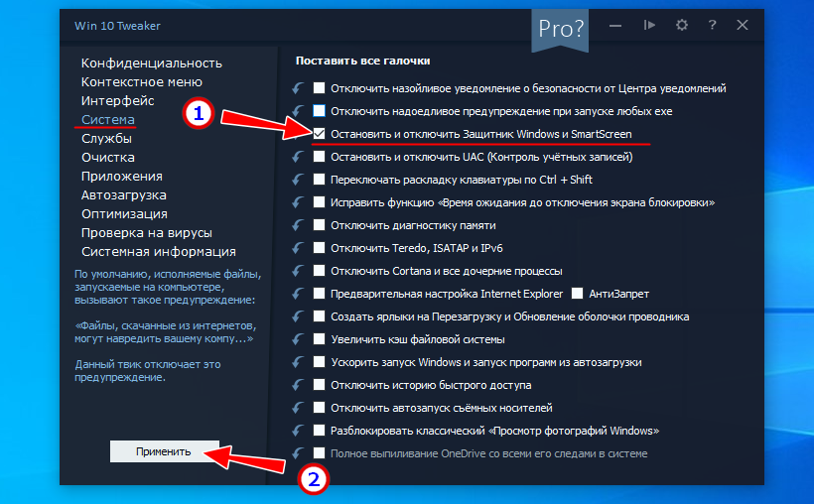The image size is (814, 504).
Task: Tick the UAC disable checkbox
Action: click(x=320, y=156)
